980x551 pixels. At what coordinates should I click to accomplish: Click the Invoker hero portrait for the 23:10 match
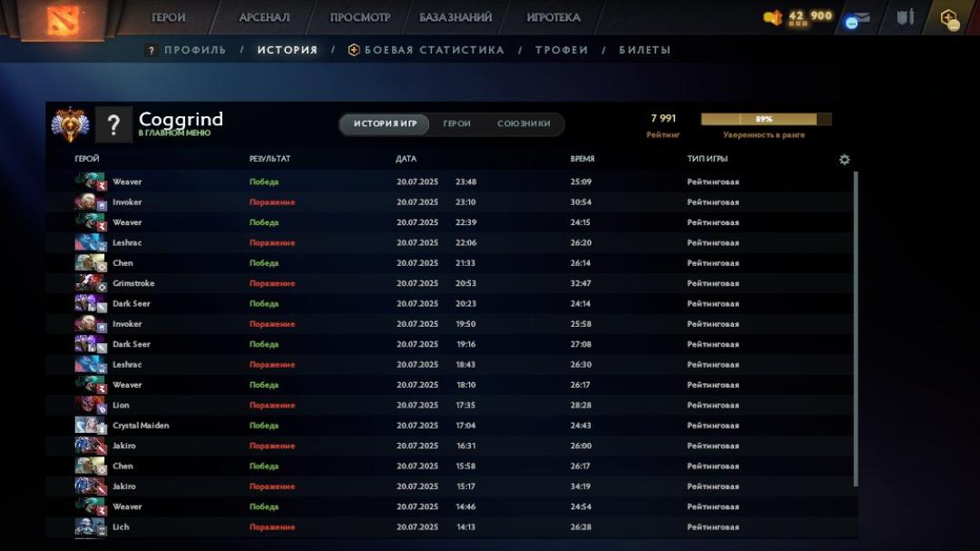[x=91, y=202]
